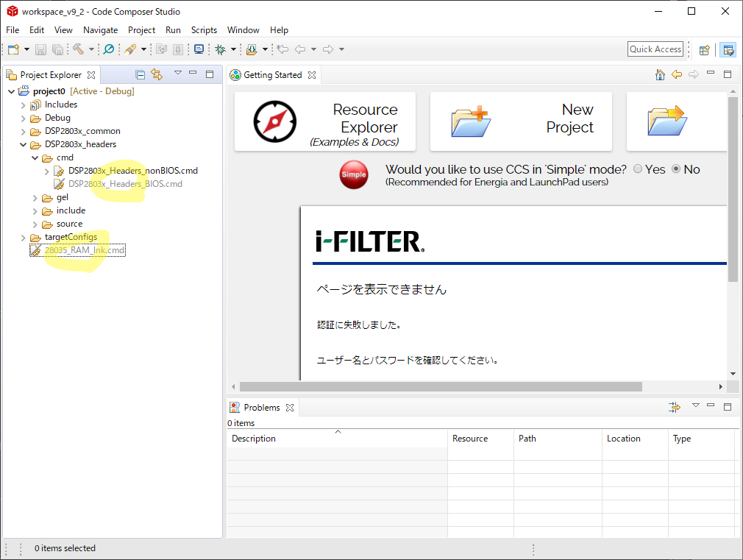743x560 pixels.
Task: Click the Quick Access search field
Action: [x=655, y=49]
